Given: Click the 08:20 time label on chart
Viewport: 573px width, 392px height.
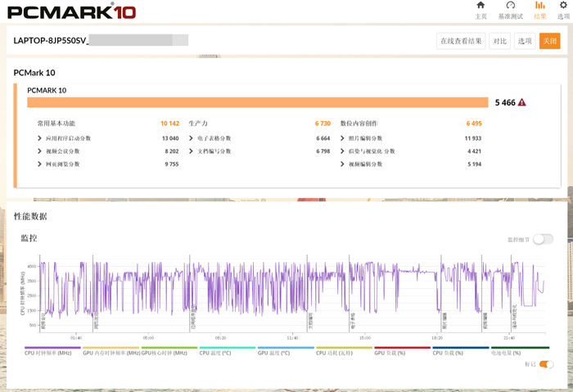Looking at the screenshot, I should (x=220, y=338).
